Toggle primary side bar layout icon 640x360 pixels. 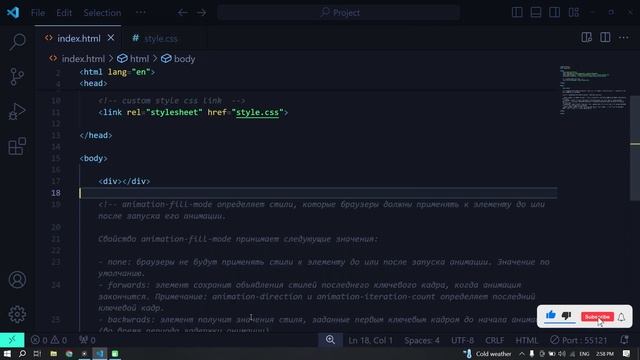517,13
